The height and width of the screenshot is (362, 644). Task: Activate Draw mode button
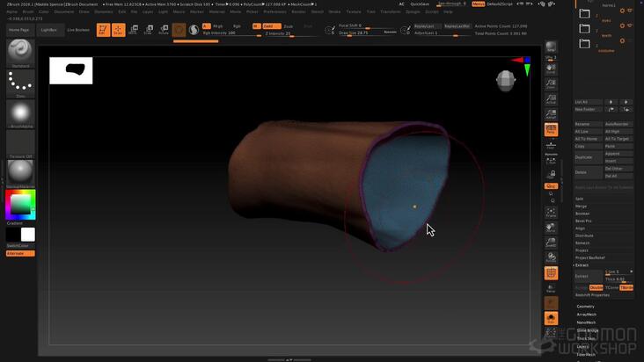point(118,30)
